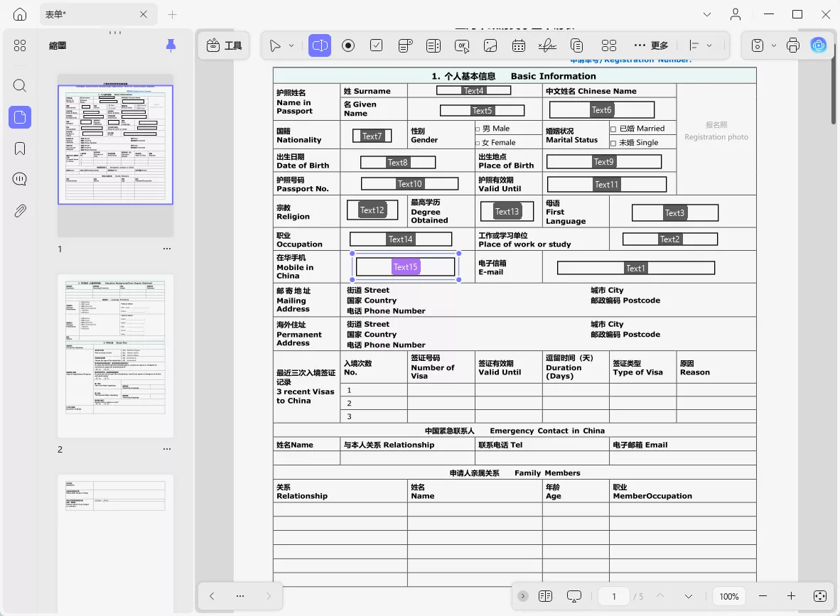Select the dropdown combo field tool
This screenshot has width=840, height=616.
(x=406, y=45)
